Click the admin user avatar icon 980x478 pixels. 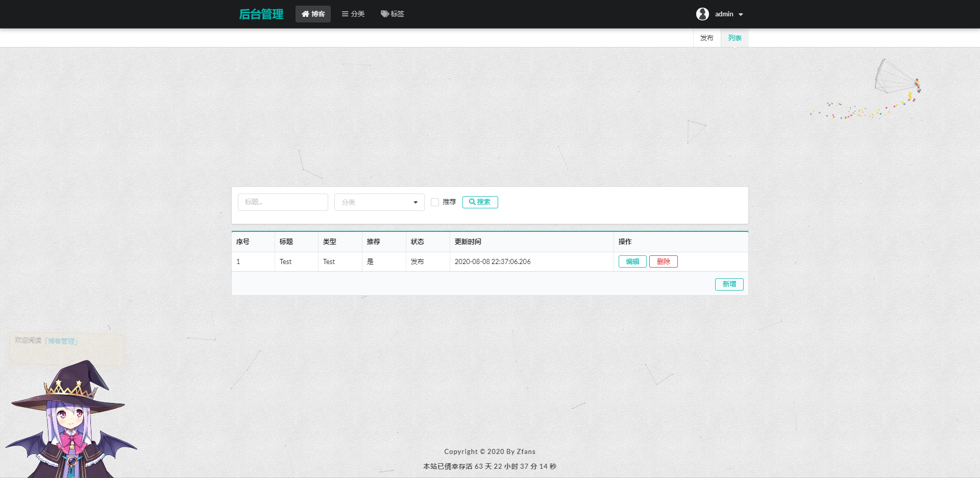[702, 14]
